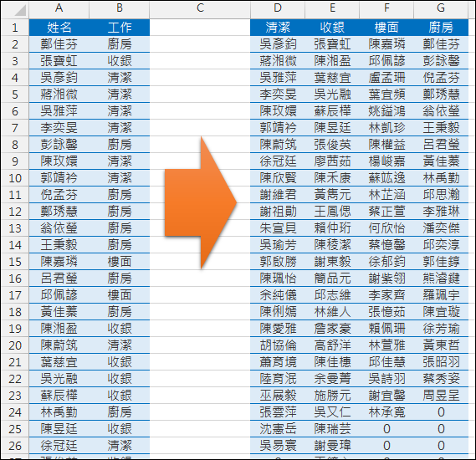Select cell 蘇辰樺 in column E
Image resolution: width=476 pixels, height=460 pixels.
coord(332,111)
